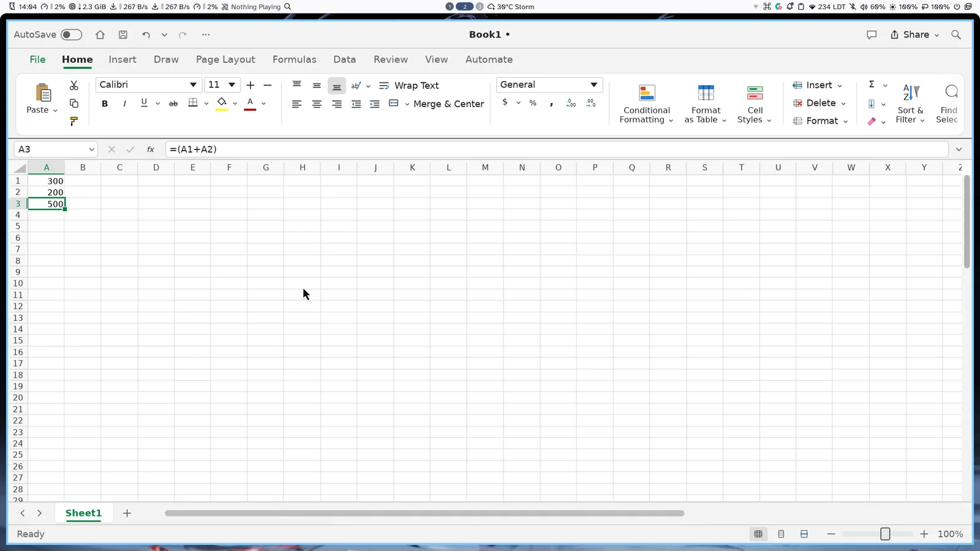Switch to Page Layout view in status bar
The image size is (980, 551).
781,534
